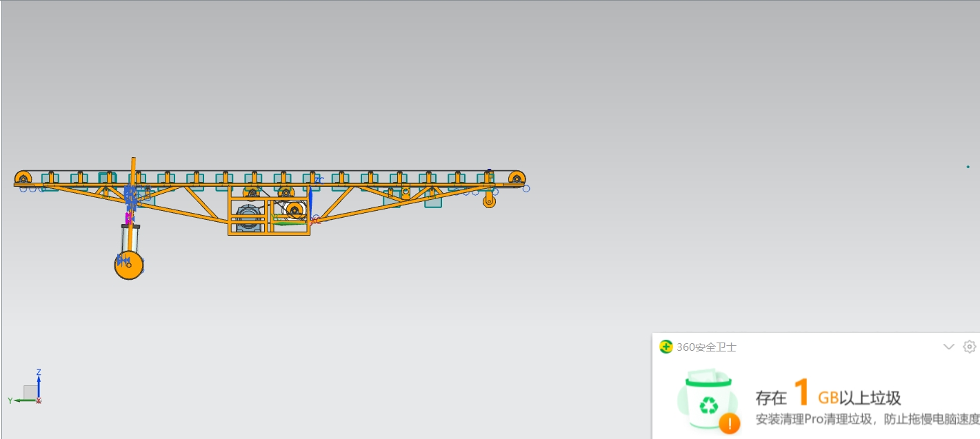Image resolution: width=980 pixels, height=439 pixels.
Task: Click the orange warning badge on the recycle bin
Action: click(729, 423)
